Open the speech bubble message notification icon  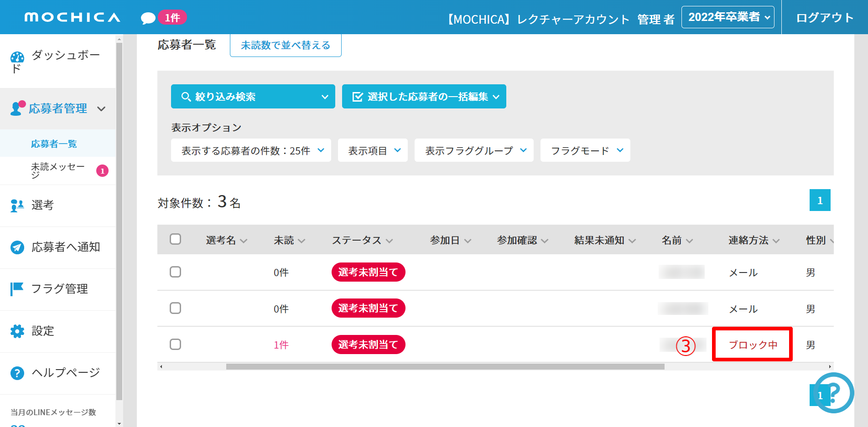[148, 18]
